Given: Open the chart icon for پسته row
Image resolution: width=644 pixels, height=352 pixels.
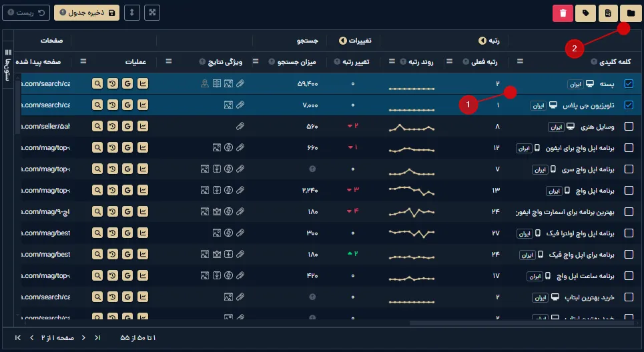Looking at the screenshot, I should 143,84.
